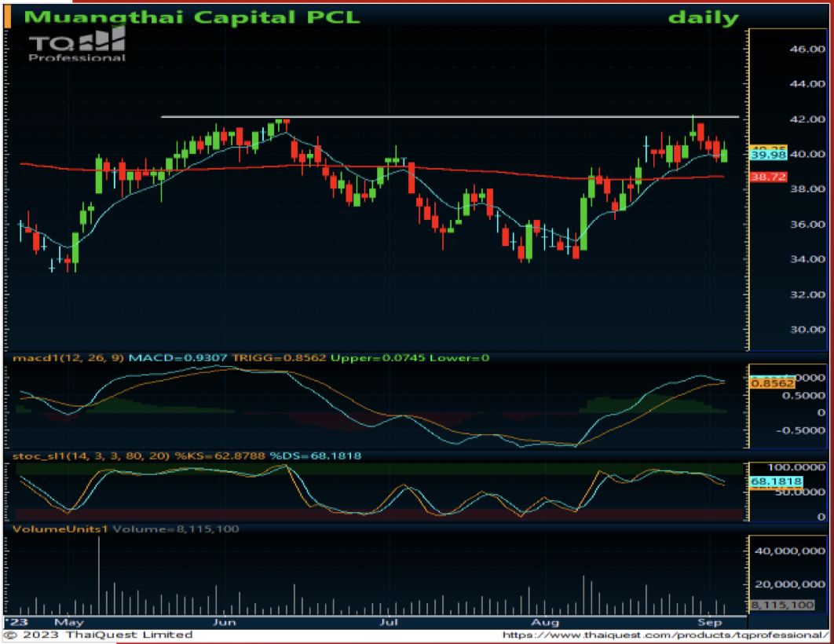Click the Lower=0 value
Screen dimensions: 834x644
pyautogui.click(x=459, y=358)
